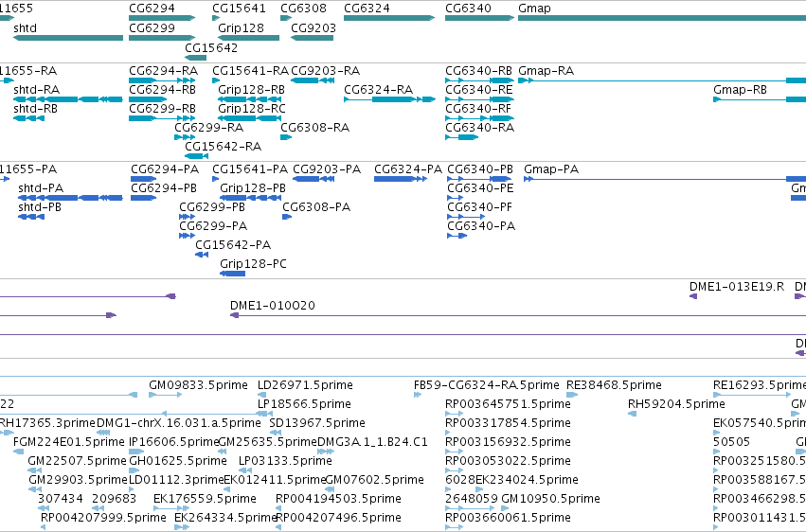The width and height of the screenshot is (806, 532).
Task: Click the Grip128-PB protein label
Action: [x=253, y=188]
